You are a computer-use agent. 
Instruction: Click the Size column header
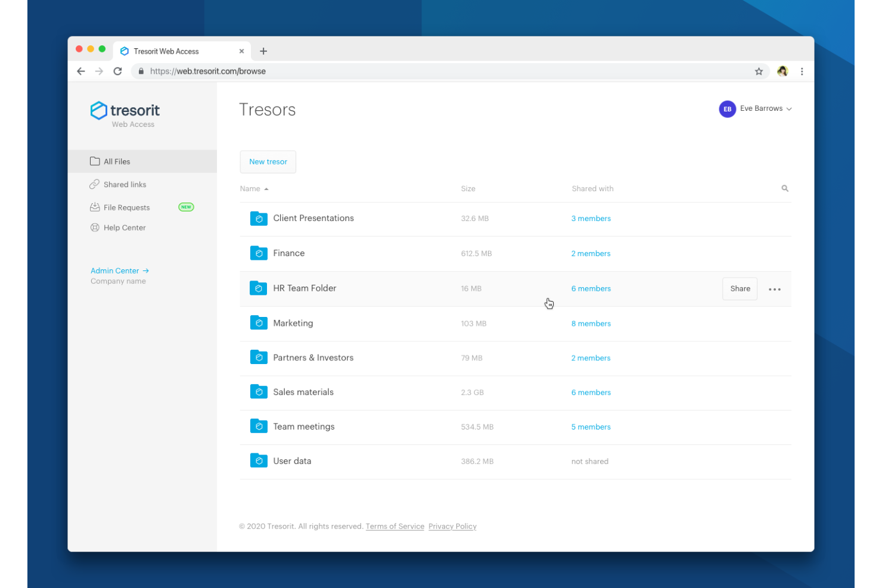point(468,189)
